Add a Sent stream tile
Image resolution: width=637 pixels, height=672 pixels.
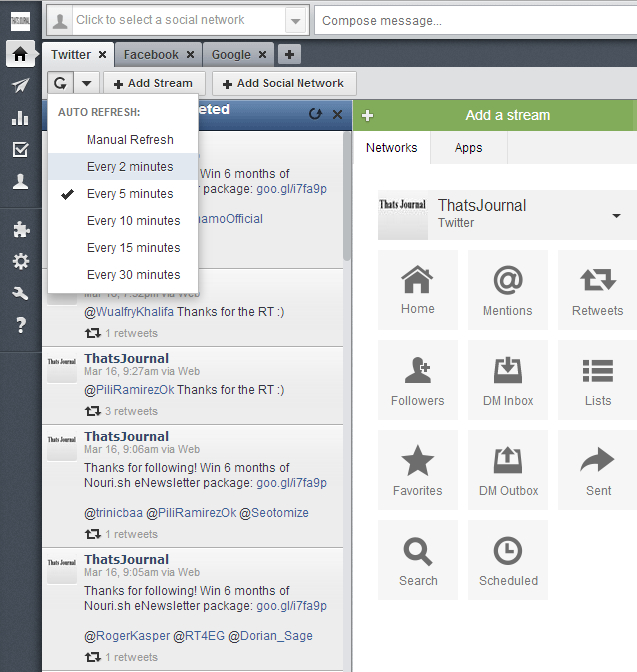pos(597,470)
